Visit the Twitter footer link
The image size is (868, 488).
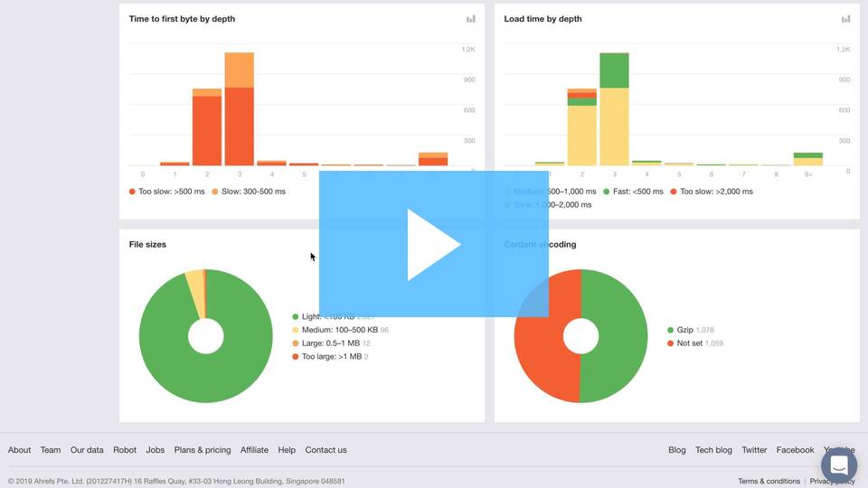point(754,450)
